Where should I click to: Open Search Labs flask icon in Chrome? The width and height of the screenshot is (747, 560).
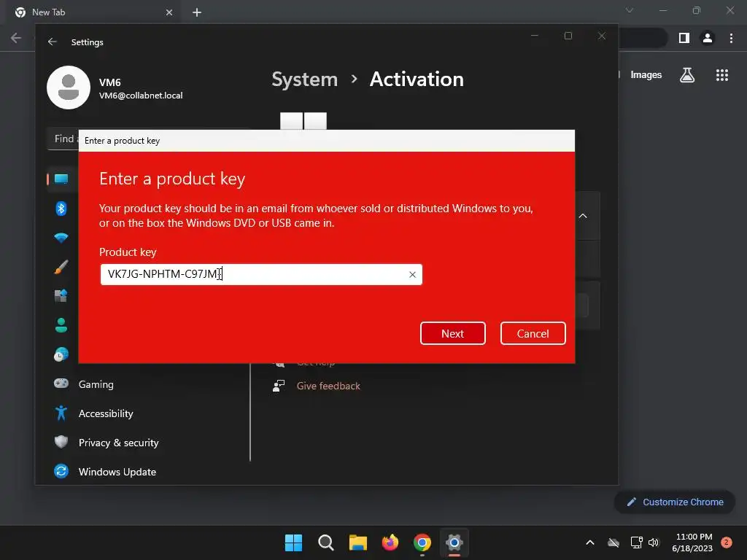(x=687, y=75)
